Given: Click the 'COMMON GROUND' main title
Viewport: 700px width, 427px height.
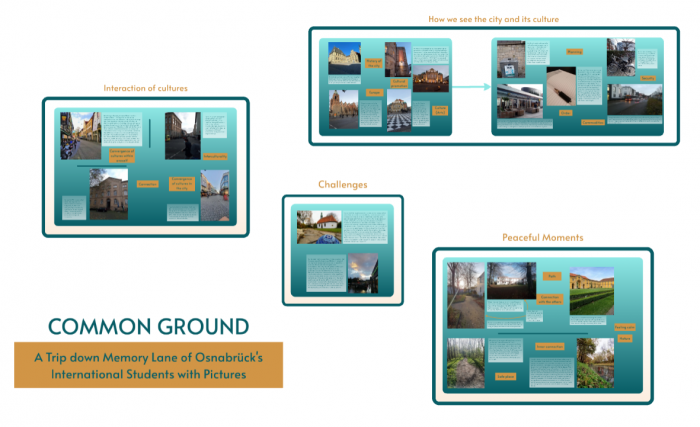Looking at the screenshot, I should tap(148, 326).
